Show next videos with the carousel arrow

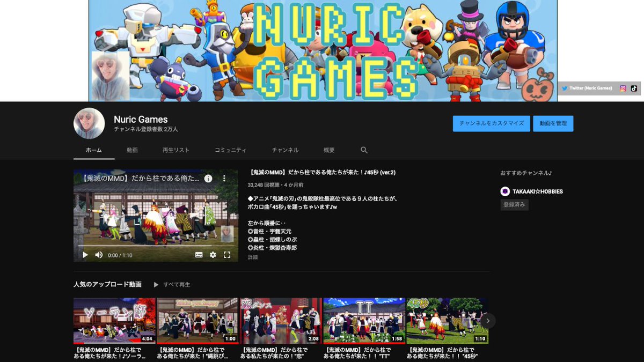pyautogui.click(x=487, y=321)
